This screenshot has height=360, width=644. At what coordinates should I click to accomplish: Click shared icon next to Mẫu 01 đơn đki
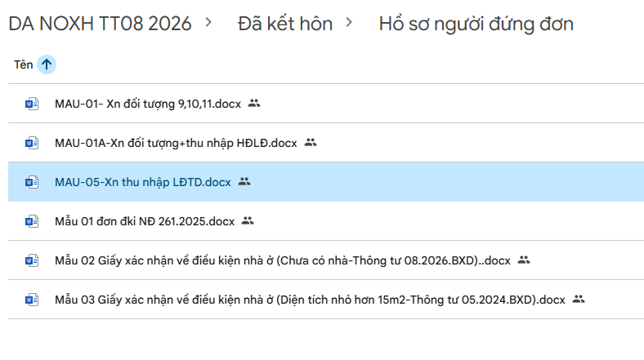point(248,221)
